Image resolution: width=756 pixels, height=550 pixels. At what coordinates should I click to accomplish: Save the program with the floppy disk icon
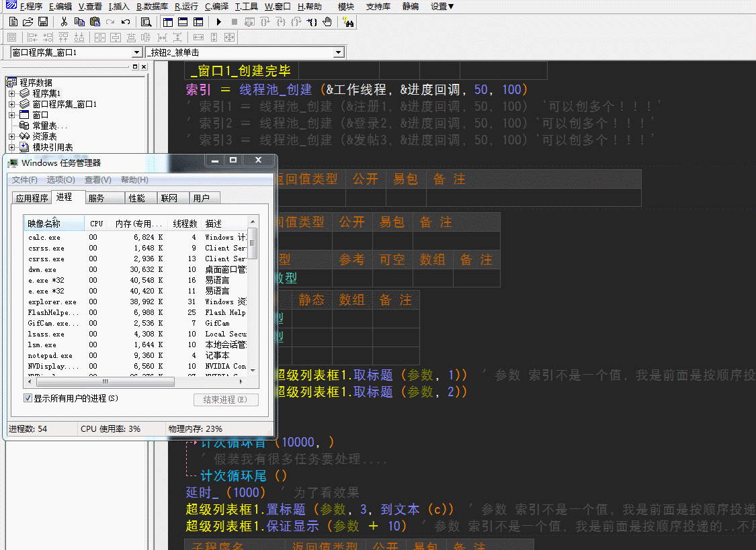[43, 21]
